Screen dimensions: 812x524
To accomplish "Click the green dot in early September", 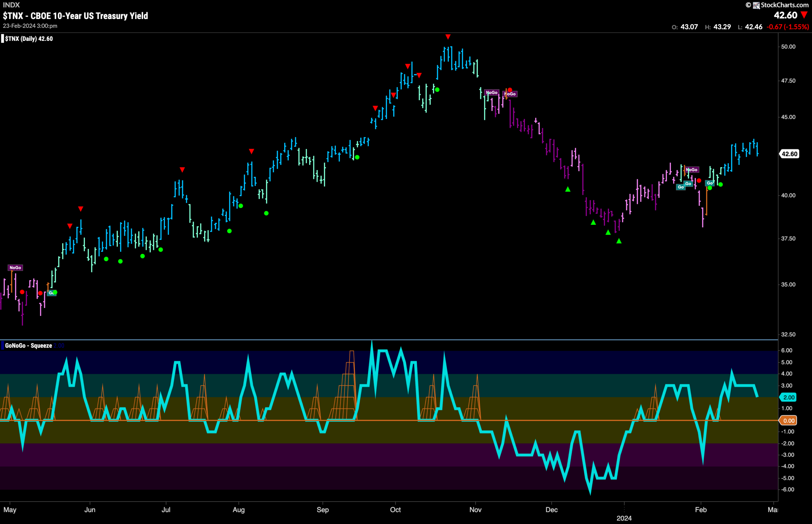I will point(357,157).
